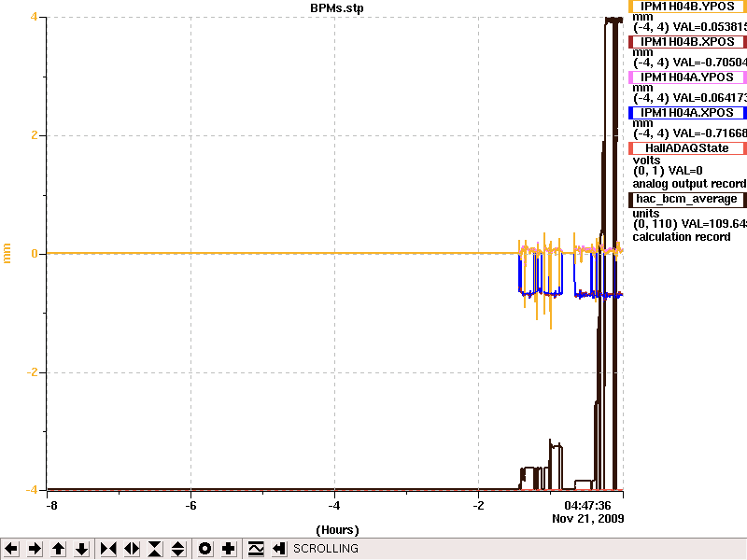Viewport: 747px width, 560px height.
Task: Click the 04:47:36 timestamp label
Action: tap(587, 506)
